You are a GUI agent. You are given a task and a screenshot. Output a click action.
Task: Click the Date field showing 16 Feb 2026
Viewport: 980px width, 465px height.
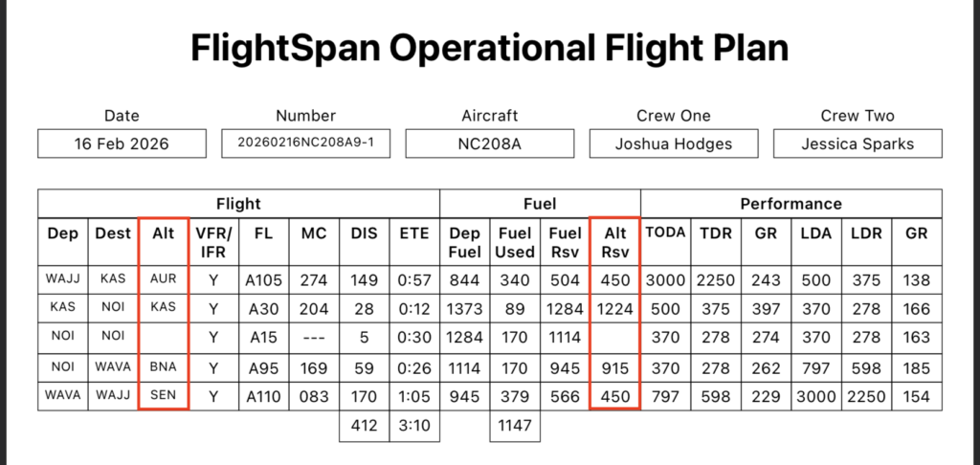(x=122, y=144)
